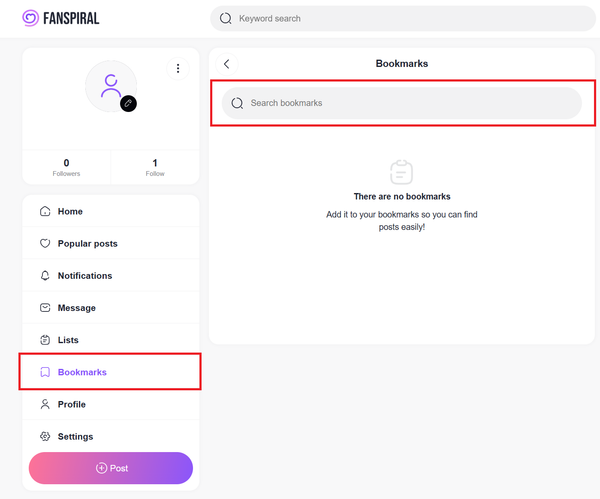
Task: Open the Bookmarks menu item
Action: (82, 372)
